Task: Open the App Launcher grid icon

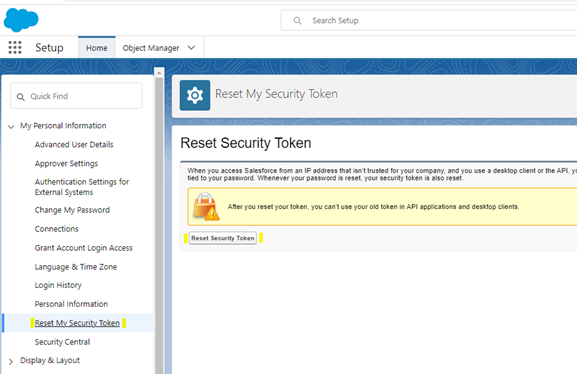Action: click(15, 47)
